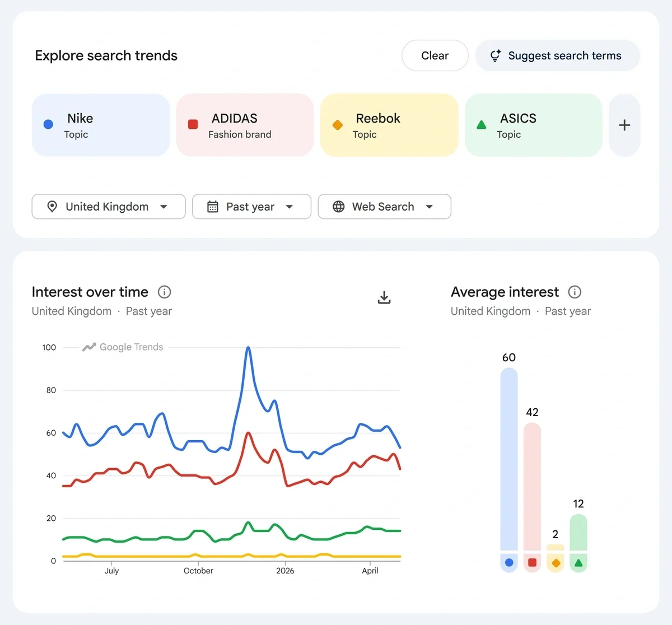The image size is (672, 625).
Task: Show info for Interest over time
Action: point(164,292)
